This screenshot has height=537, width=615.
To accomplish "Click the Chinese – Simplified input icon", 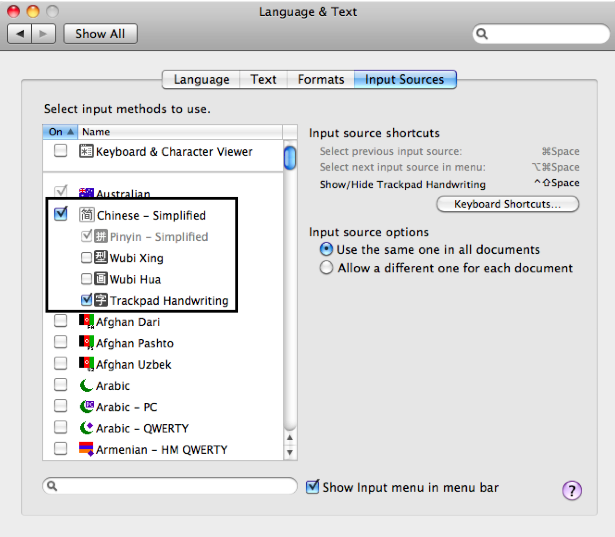I will (86, 215).
